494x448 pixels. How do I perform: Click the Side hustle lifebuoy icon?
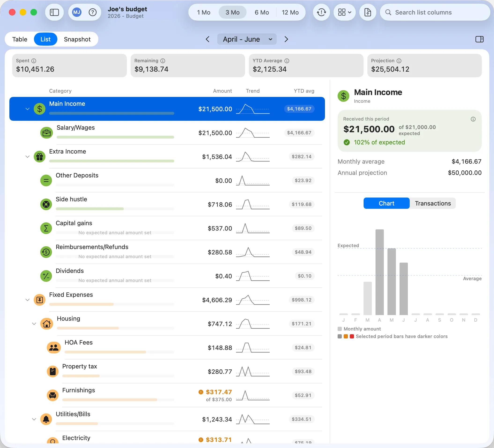[46, 204]
